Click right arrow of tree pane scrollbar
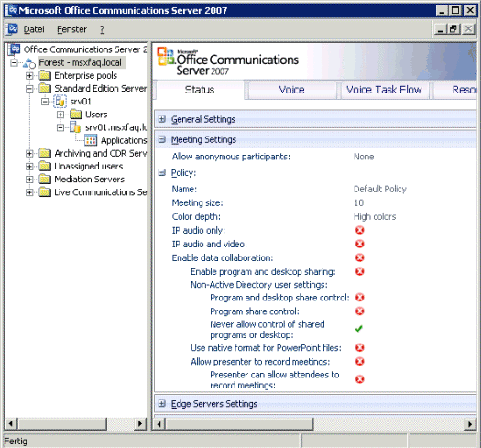The image size is (481, 448). 140,424
